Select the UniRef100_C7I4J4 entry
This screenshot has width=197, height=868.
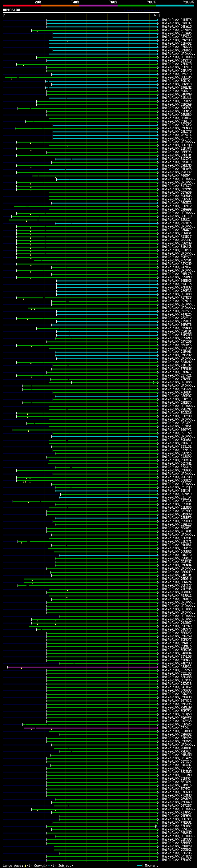click(x=176, y=728)
